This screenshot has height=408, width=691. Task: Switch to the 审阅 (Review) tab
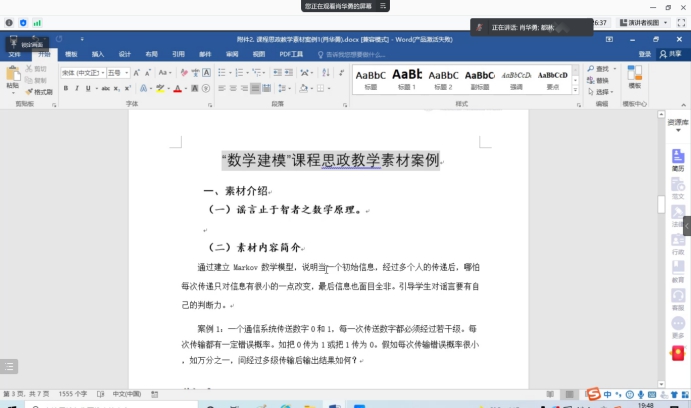click(x=232, y=53)
